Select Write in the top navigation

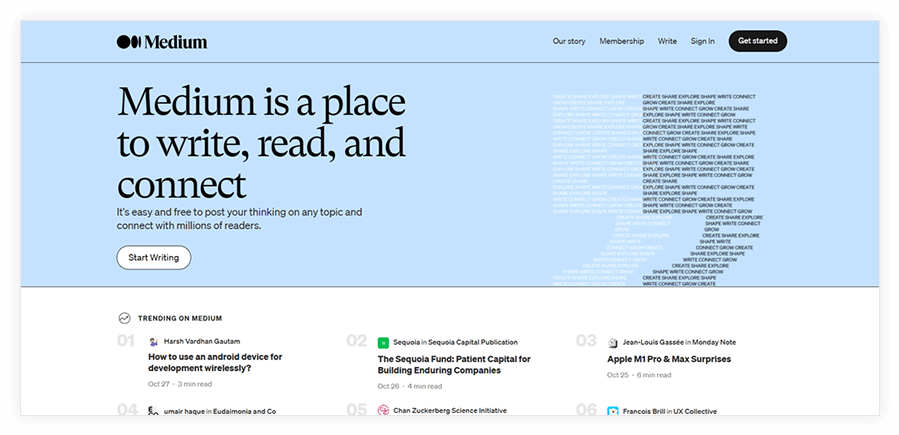point(667,41)
